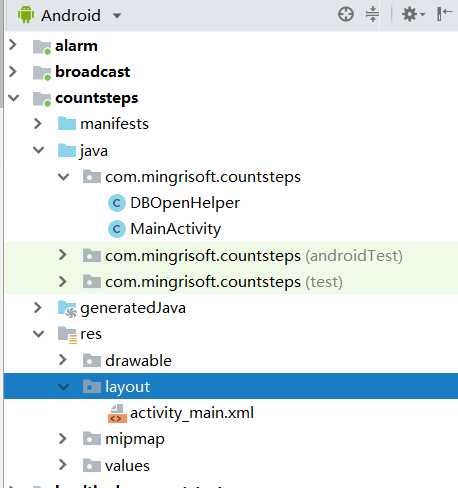Collapse the selected layout folder
Viewport: 458px width, 488px height.
click(63, 387)
